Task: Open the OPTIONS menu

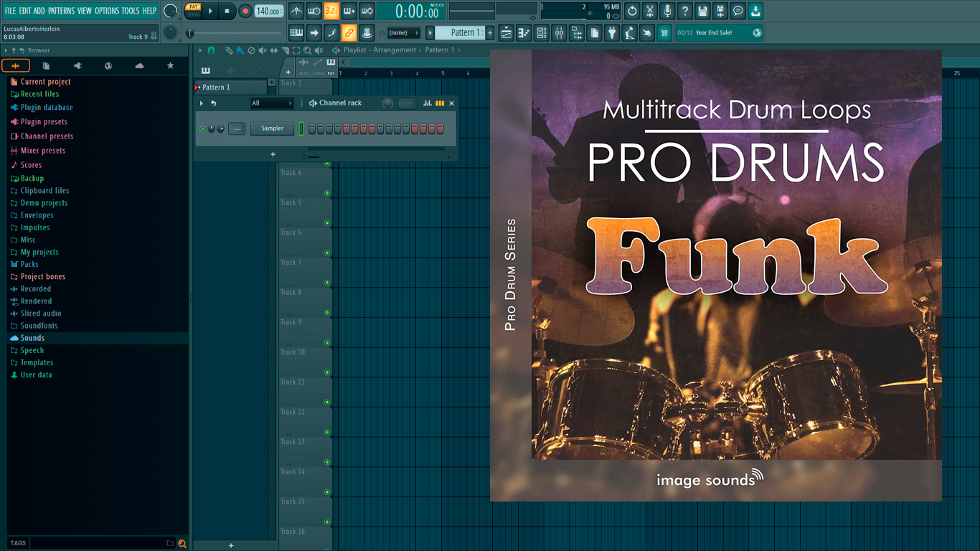Action: click(107, 11)
